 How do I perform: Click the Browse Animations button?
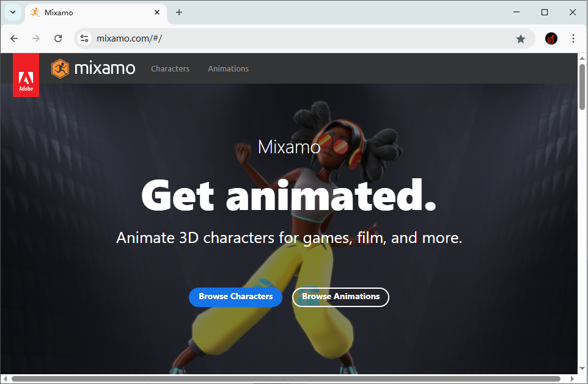tap(340, 297)
